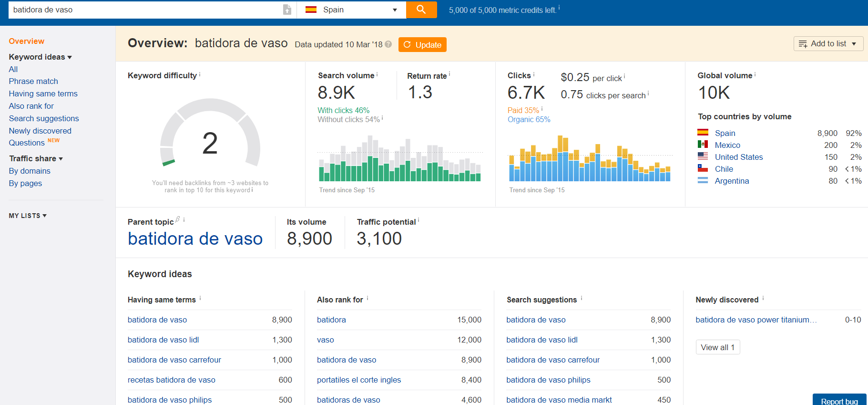The image size is (868, 405).
Task: Select Overview in the sidebar
Action: [x=26, y=41]
